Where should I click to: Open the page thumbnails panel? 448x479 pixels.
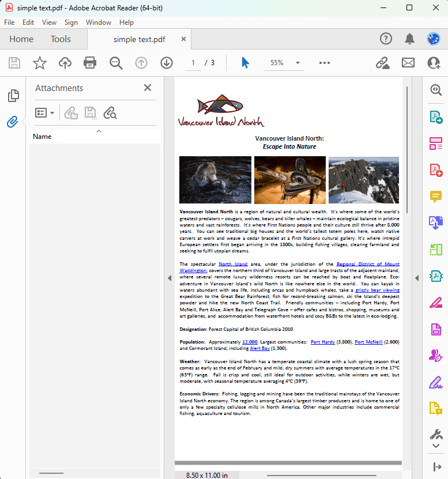pos(13,96)
